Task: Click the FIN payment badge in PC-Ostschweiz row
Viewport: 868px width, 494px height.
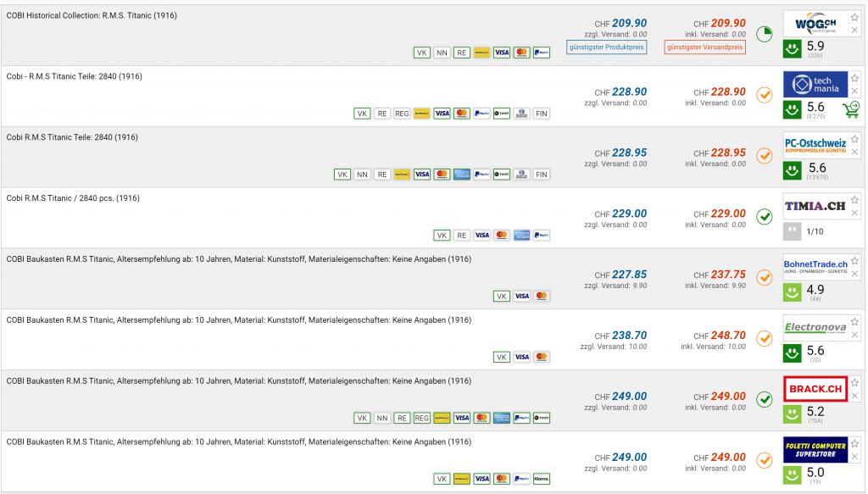Action: 542,175
